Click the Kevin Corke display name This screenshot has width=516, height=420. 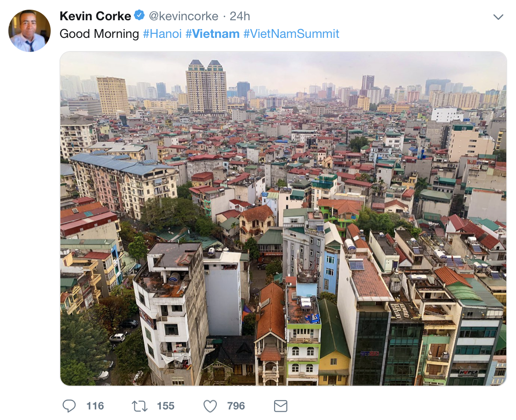click(95, 16)
